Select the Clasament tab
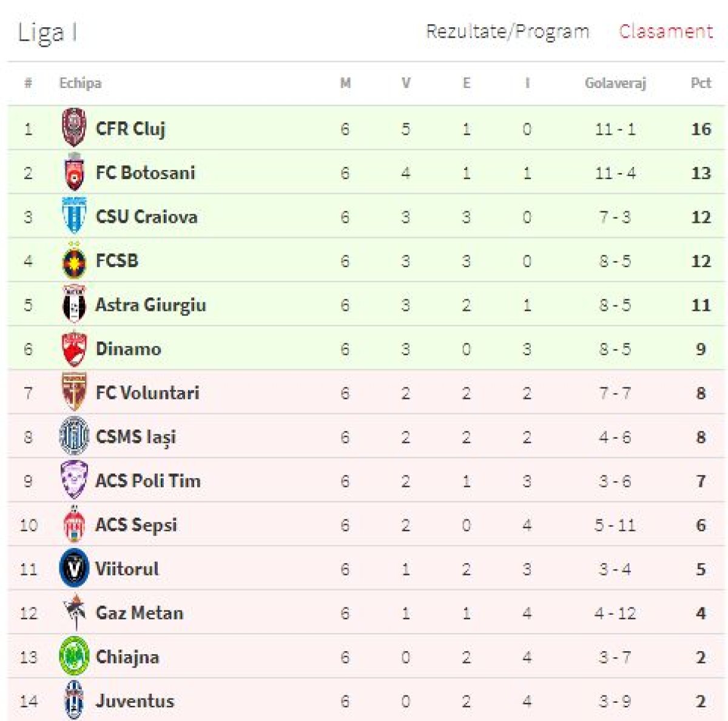 pyautogui.click(x=666, y=32)
